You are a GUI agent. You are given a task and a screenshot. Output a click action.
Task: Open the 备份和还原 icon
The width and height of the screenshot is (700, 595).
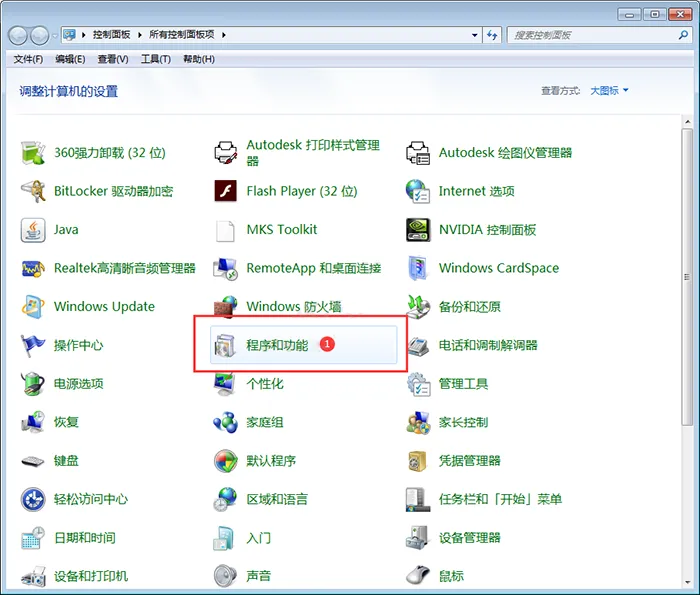[x=418, y=307]
